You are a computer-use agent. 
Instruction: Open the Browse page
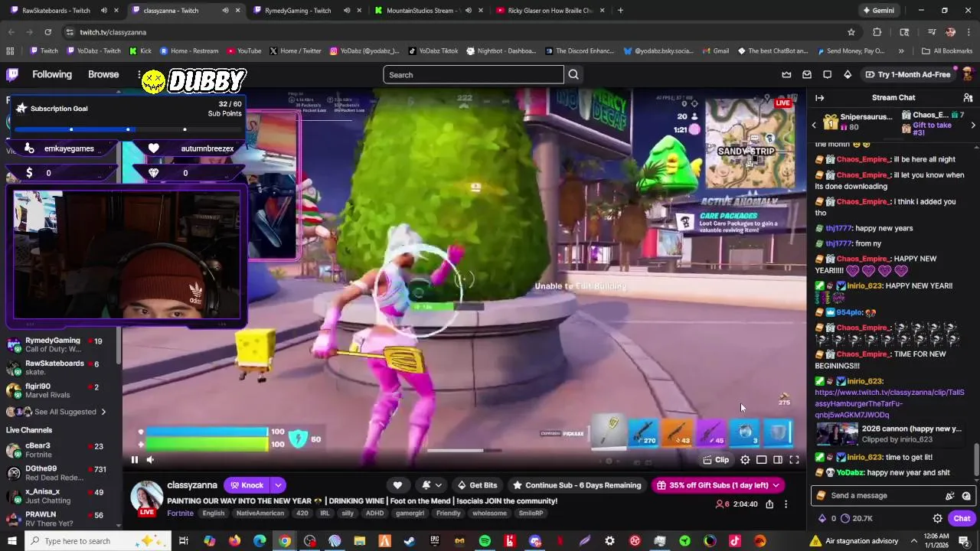coord(103,74)
